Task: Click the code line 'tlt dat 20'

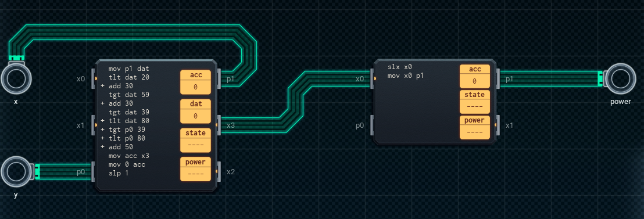Action: click(129, 77)
